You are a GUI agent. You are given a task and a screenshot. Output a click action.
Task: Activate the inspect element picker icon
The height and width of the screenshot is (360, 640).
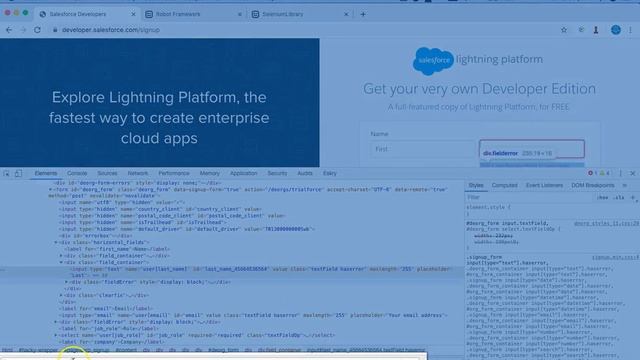tap(6, 173)
